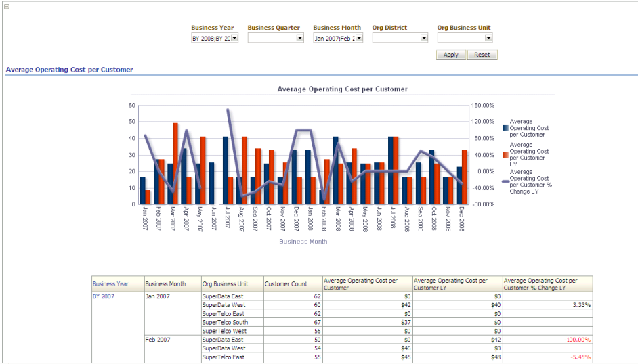Click the Average Operating Cost per Customer section heading
Viewport: 638px width, 364px height.
70,70
